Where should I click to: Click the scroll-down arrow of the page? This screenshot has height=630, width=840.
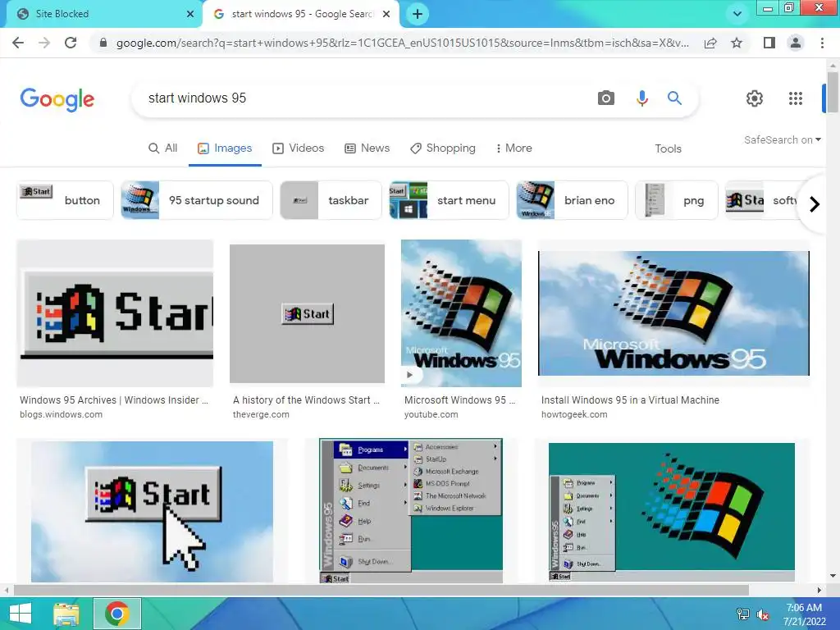pos(833,577)
